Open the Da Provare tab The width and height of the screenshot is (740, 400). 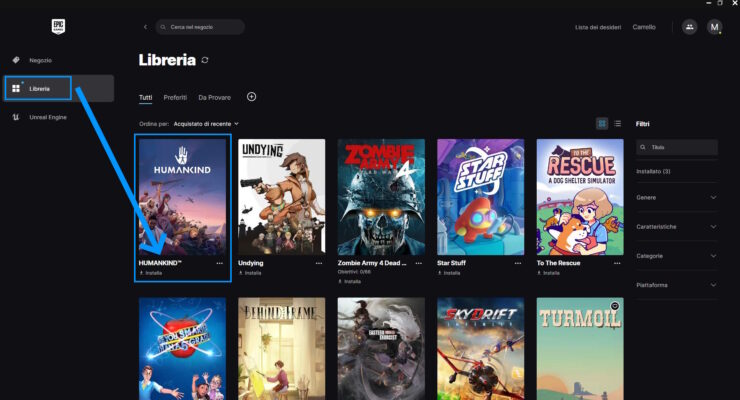214,97
